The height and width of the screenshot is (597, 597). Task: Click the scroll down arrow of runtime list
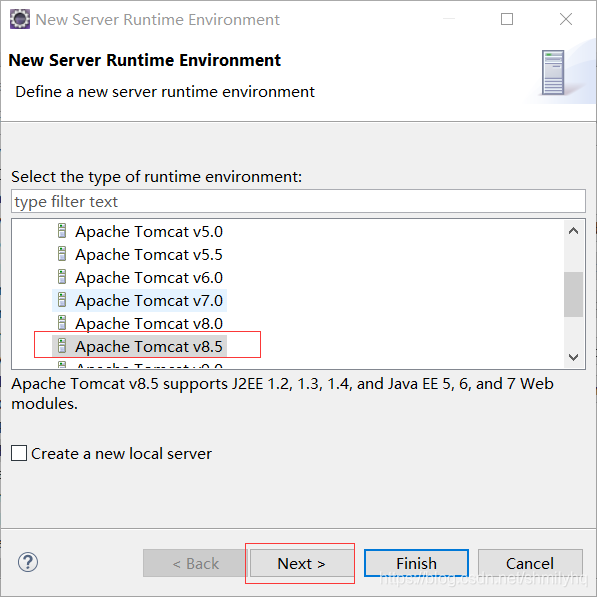(x=573, y=357)
